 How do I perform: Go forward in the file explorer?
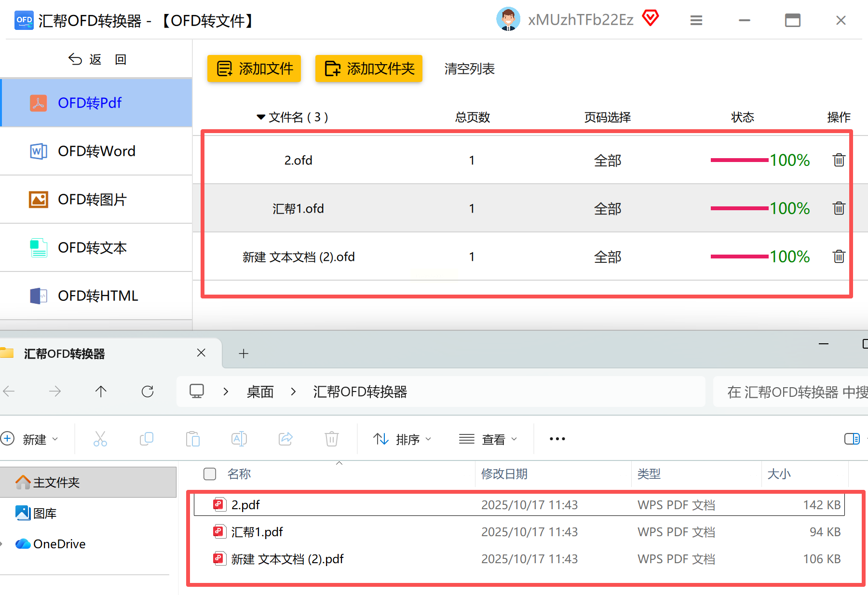55,391
